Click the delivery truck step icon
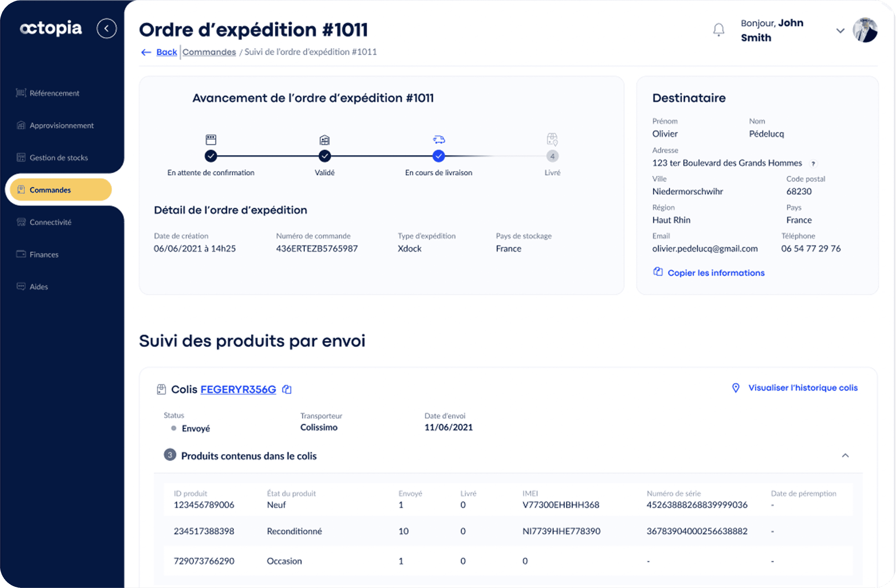 (x=439, y=140)
